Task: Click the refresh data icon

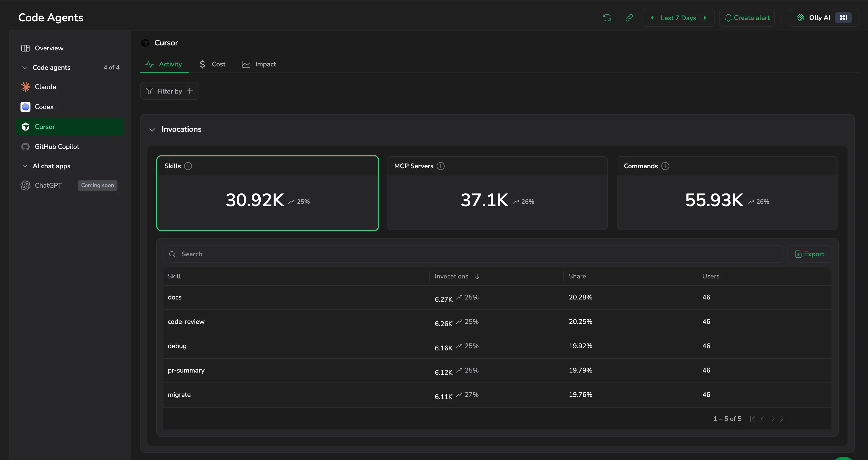Action: coord(607,18)
